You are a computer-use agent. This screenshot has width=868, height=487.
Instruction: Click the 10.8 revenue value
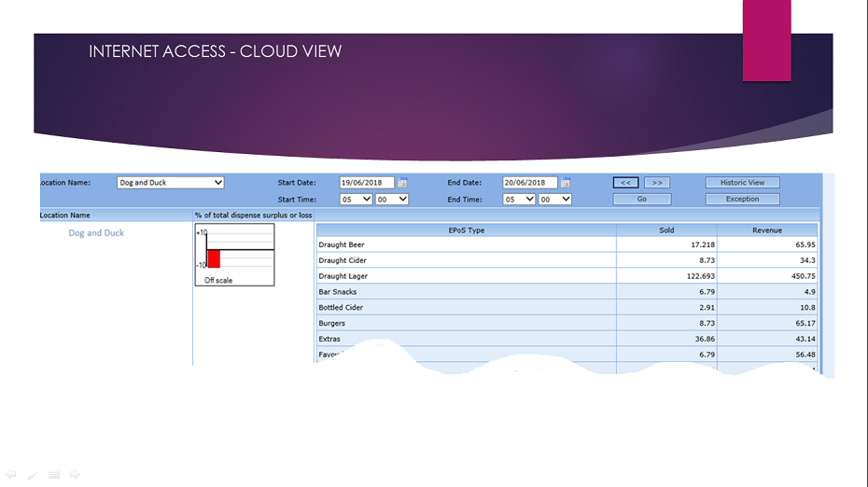pyautogui.click(x=807, y=308)
